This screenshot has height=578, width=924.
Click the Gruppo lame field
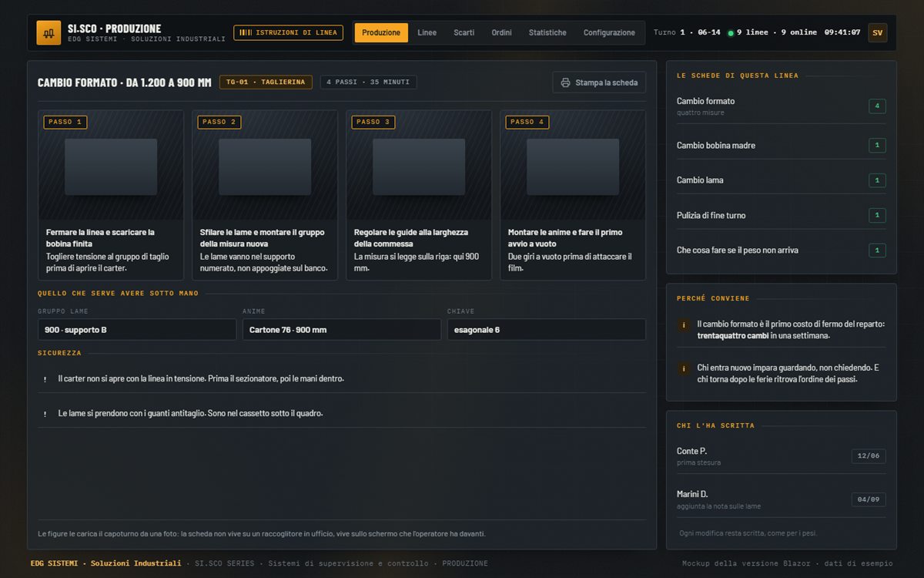pos(137,330)
